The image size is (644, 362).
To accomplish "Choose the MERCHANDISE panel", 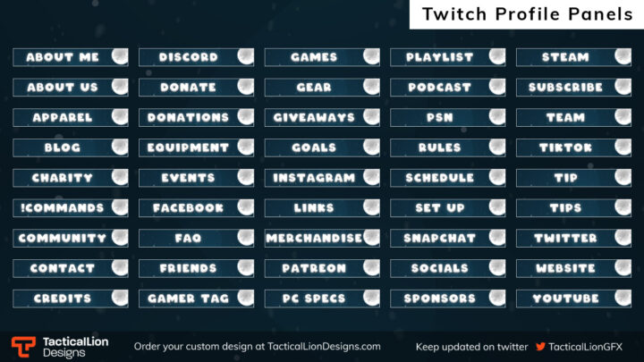I will click(x=322, y=238).
